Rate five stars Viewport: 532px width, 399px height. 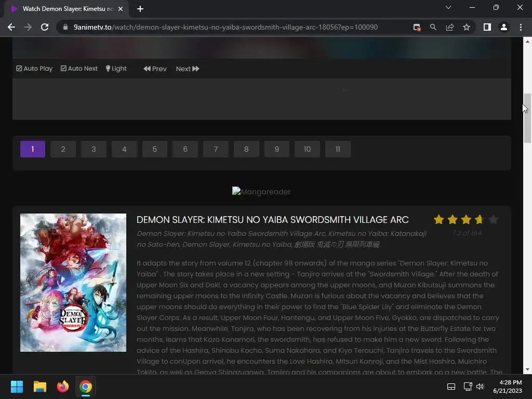point(494,220)
